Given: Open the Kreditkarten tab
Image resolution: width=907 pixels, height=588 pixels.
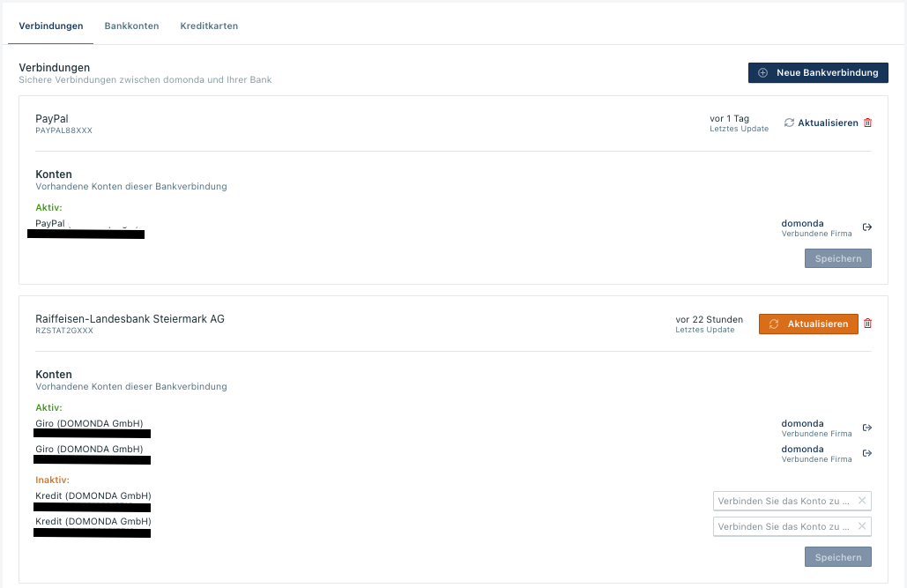Looking at the screenshot, I should [209, 26].
